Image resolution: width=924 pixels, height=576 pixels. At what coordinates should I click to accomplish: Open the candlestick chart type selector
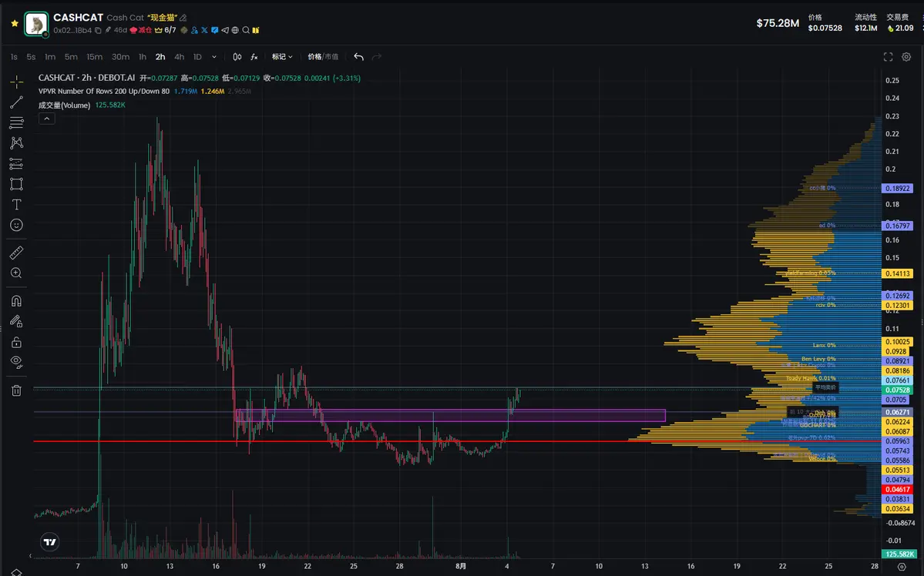[x=237, y=56]
